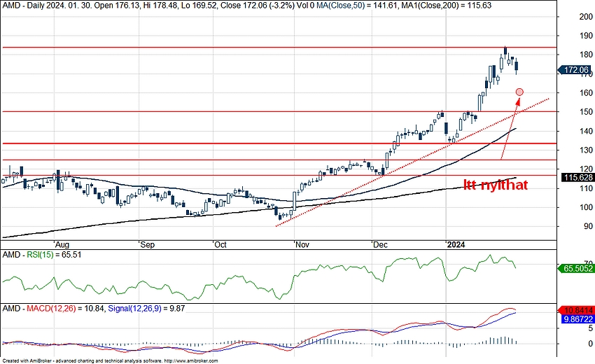
Task: Click the 130 price axis label
Action: coord(586,150)
